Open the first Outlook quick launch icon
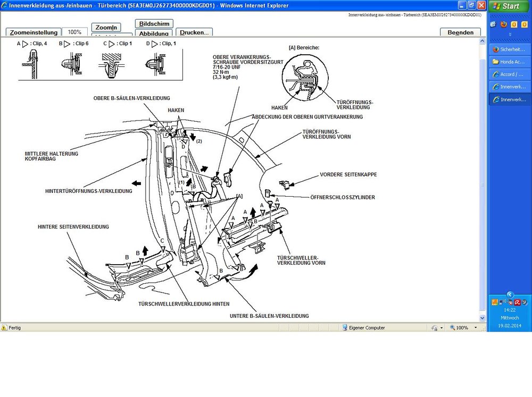This screenshot has width=532, height=397. point(513,24)
